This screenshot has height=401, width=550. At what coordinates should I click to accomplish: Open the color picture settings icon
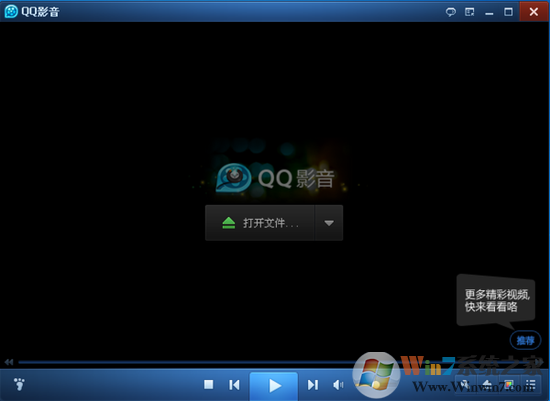pyautogui.click(x=509, y=384)
